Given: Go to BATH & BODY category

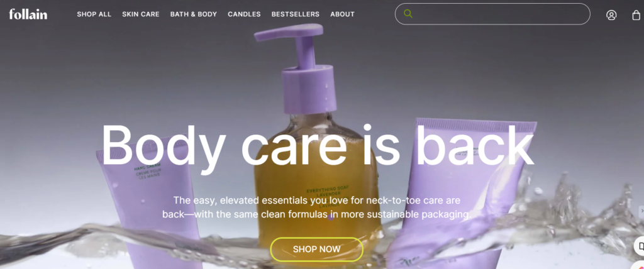Looking at the screenshot, I should tap(194, 14).
